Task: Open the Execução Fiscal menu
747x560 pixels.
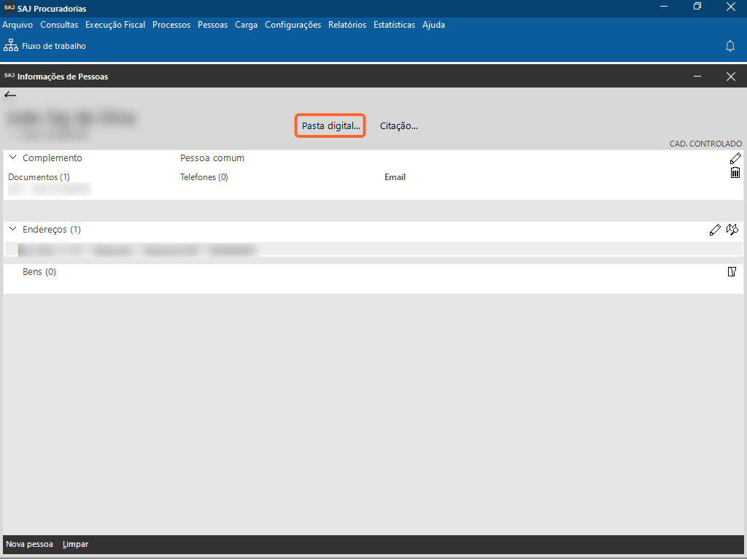Action: click(115, 25)
